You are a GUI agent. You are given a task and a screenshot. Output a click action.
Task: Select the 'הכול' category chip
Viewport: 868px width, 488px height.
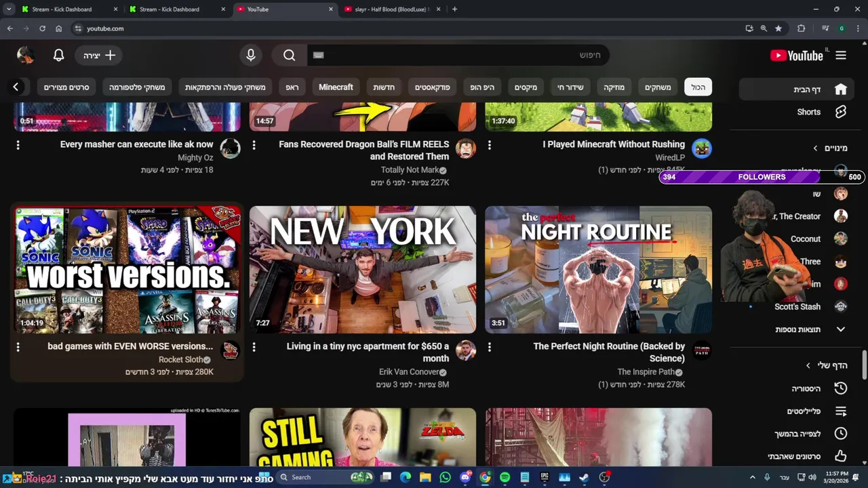pos(698,87)
